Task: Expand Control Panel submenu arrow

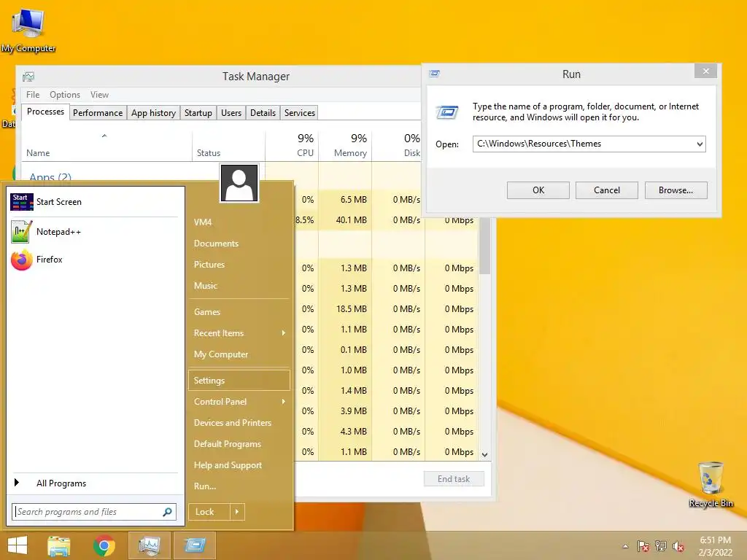Action: [284, 402]
